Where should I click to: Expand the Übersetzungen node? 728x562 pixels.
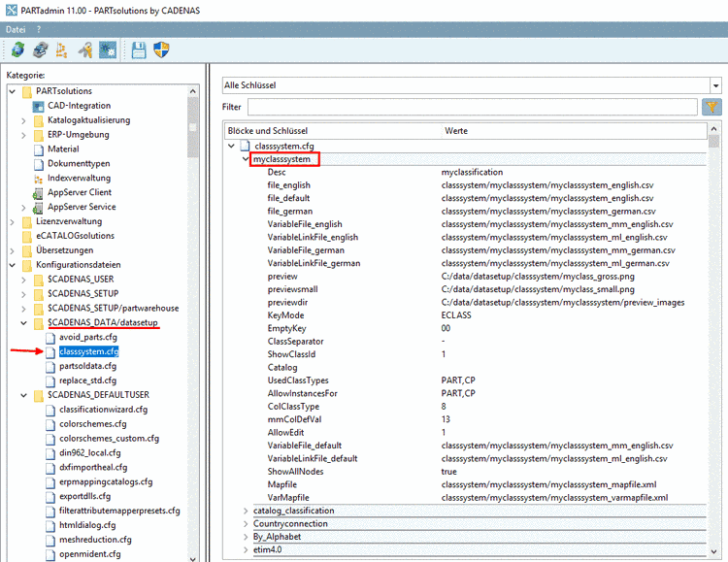click(13, 250)
